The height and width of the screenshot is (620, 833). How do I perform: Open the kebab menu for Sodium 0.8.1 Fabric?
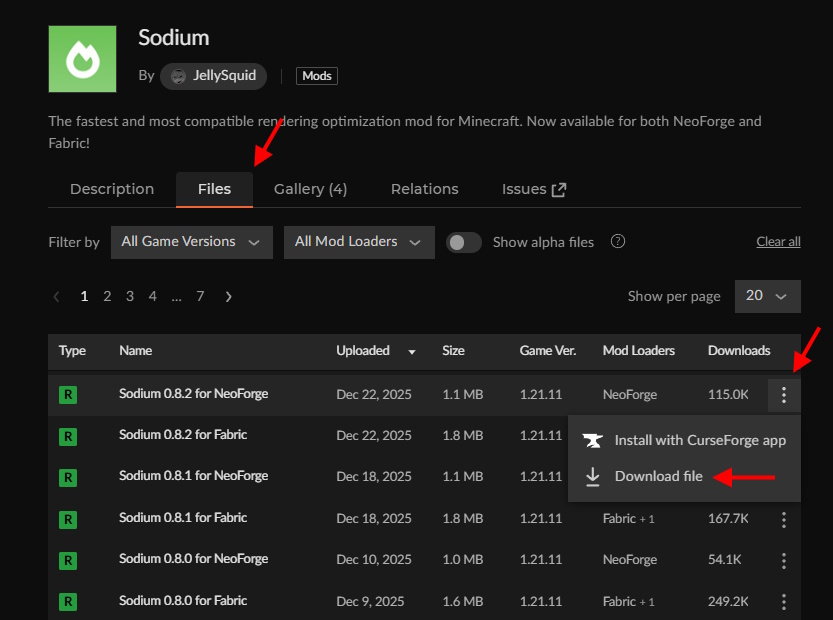pos(784,518)
